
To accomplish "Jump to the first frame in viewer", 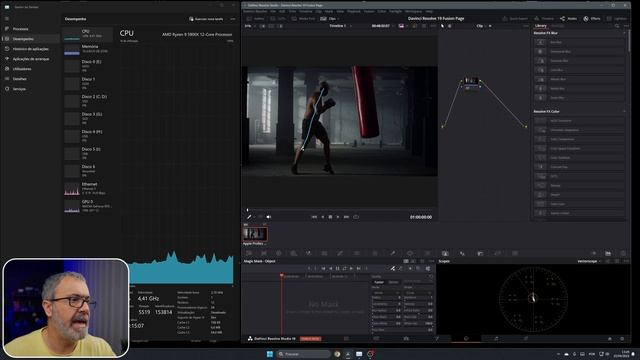I will (x=314, y=217).
